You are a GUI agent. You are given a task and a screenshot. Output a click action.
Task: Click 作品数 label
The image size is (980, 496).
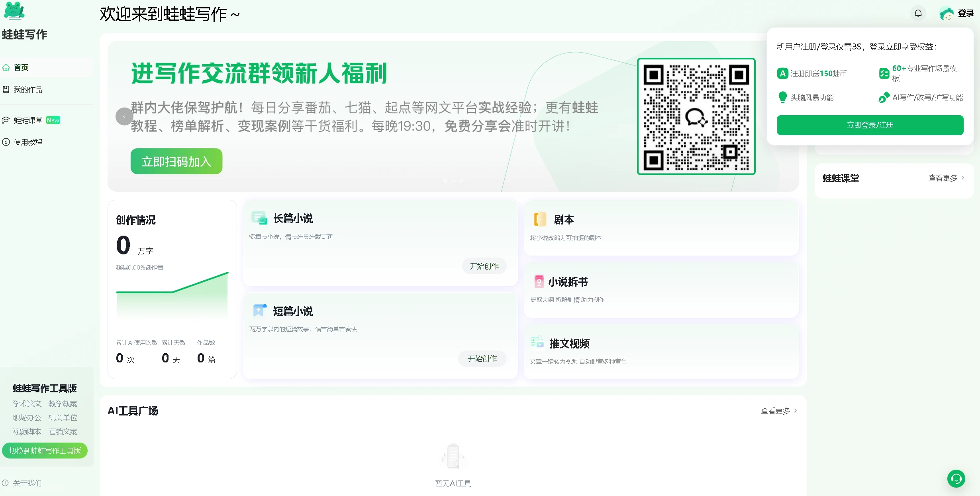coord(206,342)
